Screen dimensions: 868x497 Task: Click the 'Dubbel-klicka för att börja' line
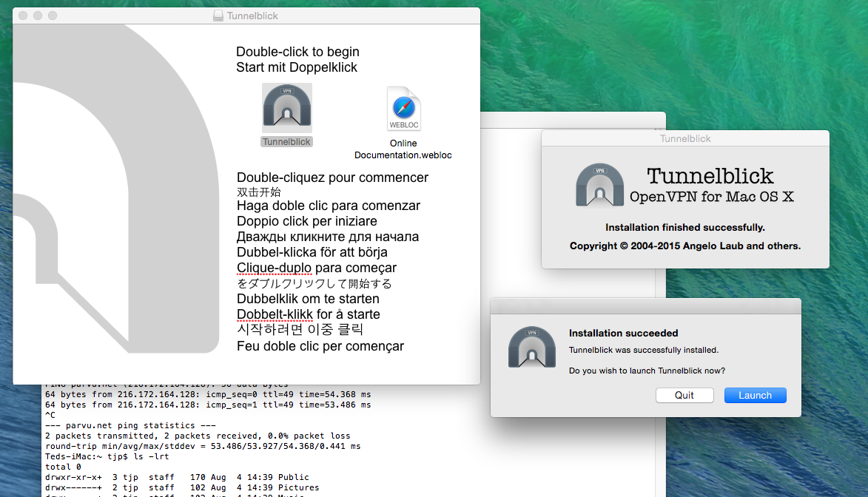312,251
